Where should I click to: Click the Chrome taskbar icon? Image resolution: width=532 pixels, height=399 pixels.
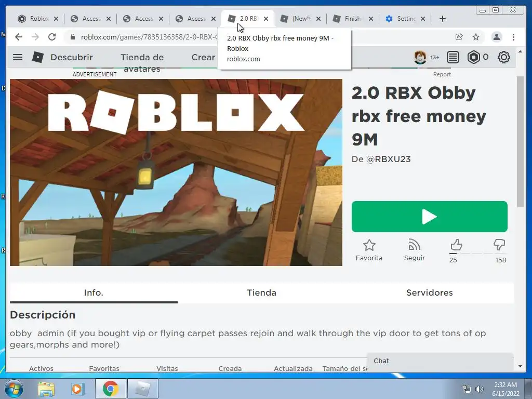[x=111, y=389]
